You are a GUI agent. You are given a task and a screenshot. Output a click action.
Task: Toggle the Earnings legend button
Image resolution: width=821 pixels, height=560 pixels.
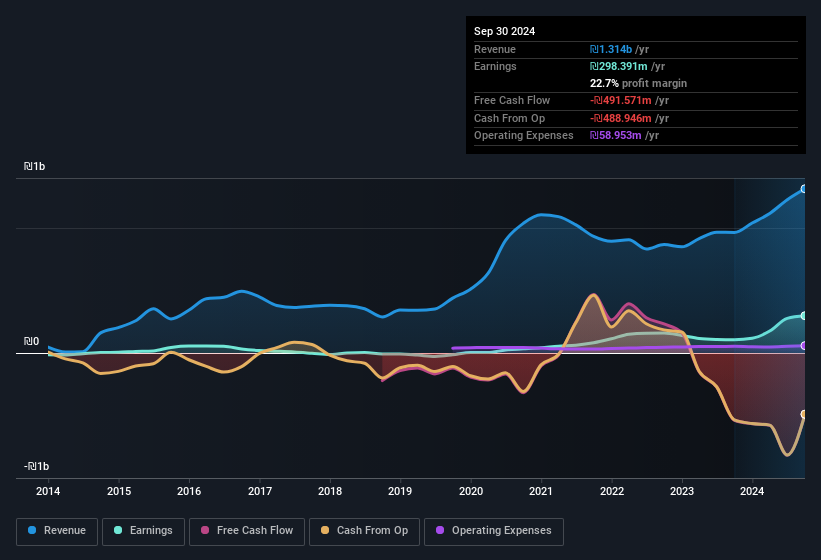(x=143, y=531)
